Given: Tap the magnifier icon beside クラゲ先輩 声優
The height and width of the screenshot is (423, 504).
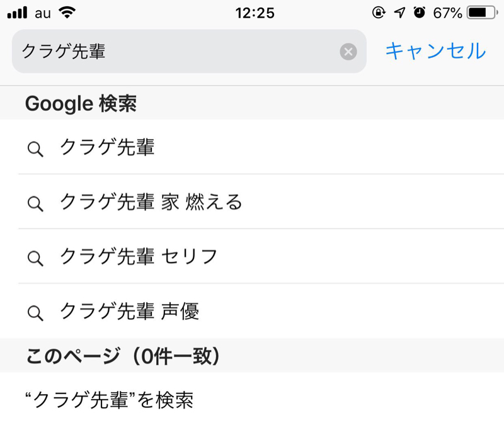Looking at the screenshot, I should tap(35, 311).
